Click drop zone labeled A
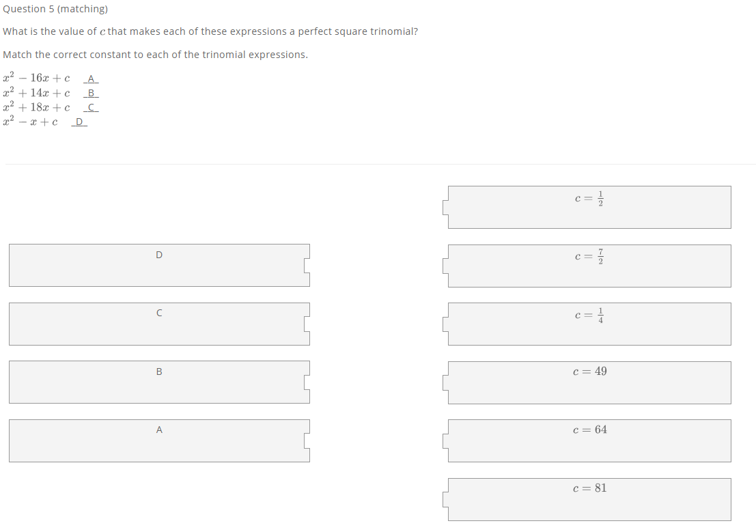 tap(158, 440)
